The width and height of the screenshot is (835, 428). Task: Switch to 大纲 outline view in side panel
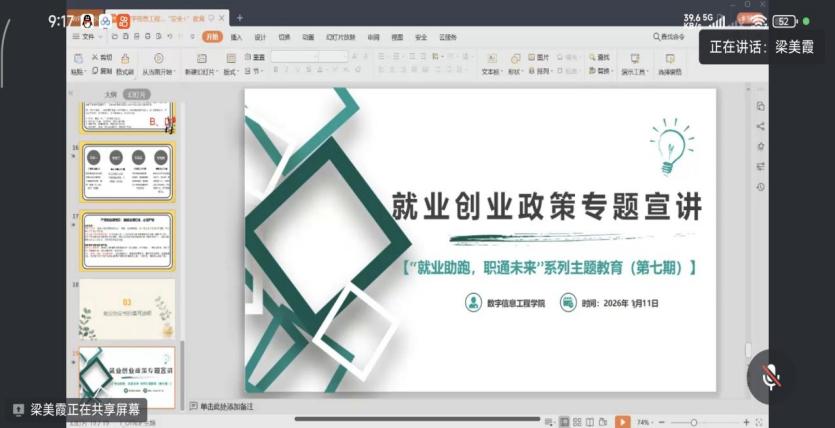click(110, 94)
